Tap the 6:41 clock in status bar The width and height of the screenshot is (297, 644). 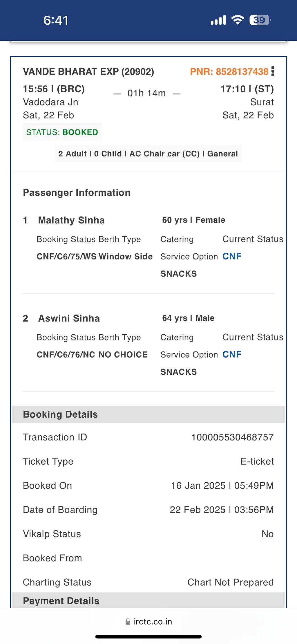(x=56, y=20)
